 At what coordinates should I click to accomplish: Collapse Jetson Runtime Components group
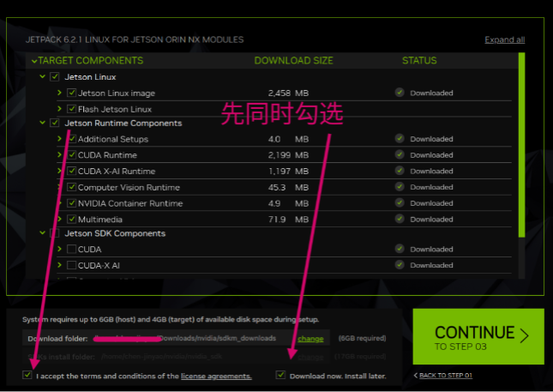coord(42,123)
